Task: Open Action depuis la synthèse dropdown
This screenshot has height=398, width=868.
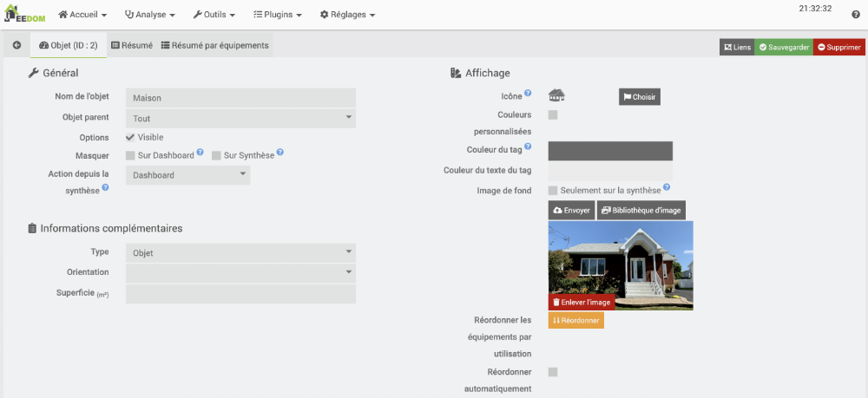Action: pyautogui.click(x=187, y=175)
